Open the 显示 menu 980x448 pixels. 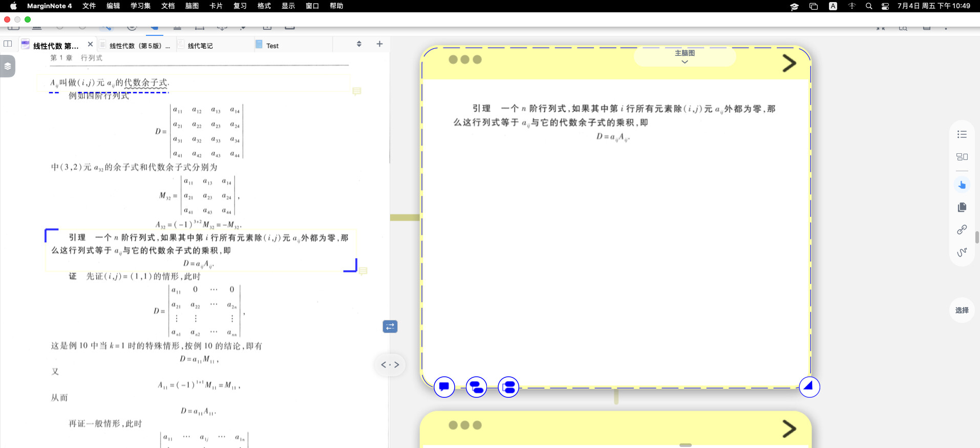(x=288, y=6)
